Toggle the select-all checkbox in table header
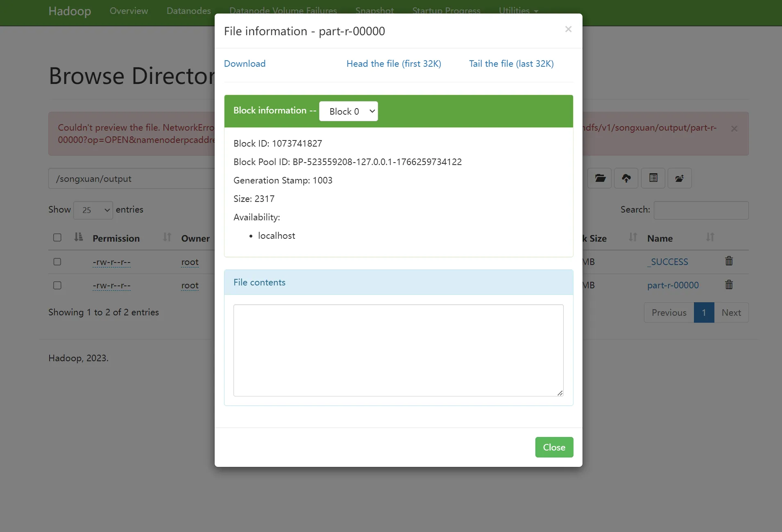This screenshot has width=782, height=532. [57, 238]
